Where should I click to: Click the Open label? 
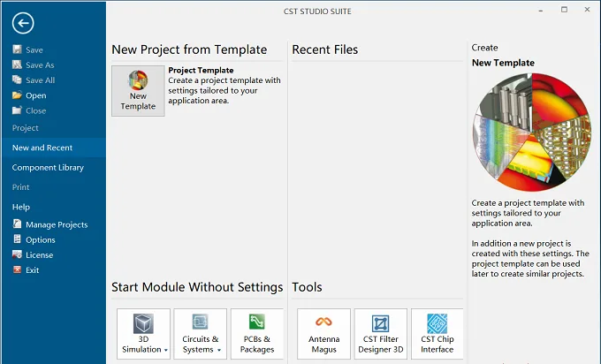[36, 95]
